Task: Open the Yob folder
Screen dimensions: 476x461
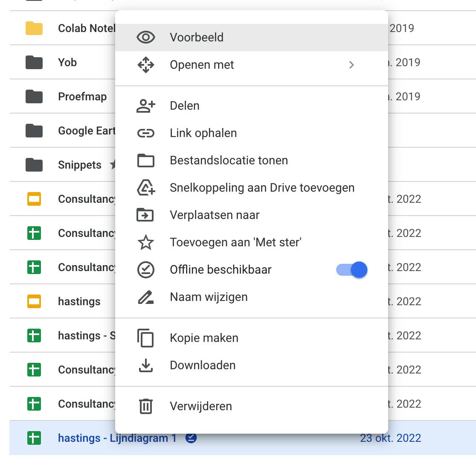Action: click(67, 62)
